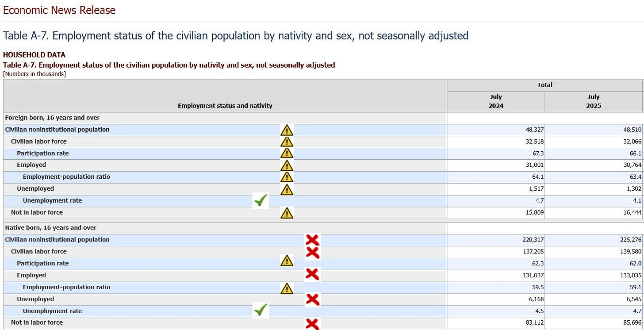644x330 pixels.
Task: Select the value 16,444
Action: [632, 213]
